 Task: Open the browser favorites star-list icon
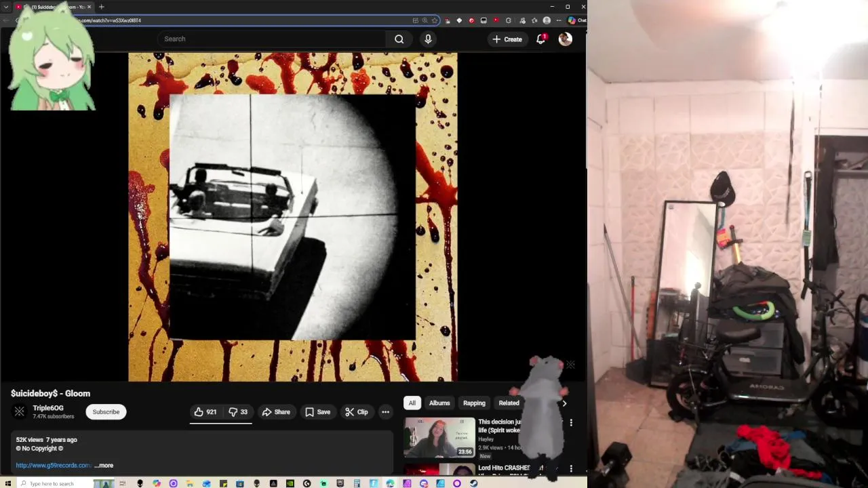[534, 20]
